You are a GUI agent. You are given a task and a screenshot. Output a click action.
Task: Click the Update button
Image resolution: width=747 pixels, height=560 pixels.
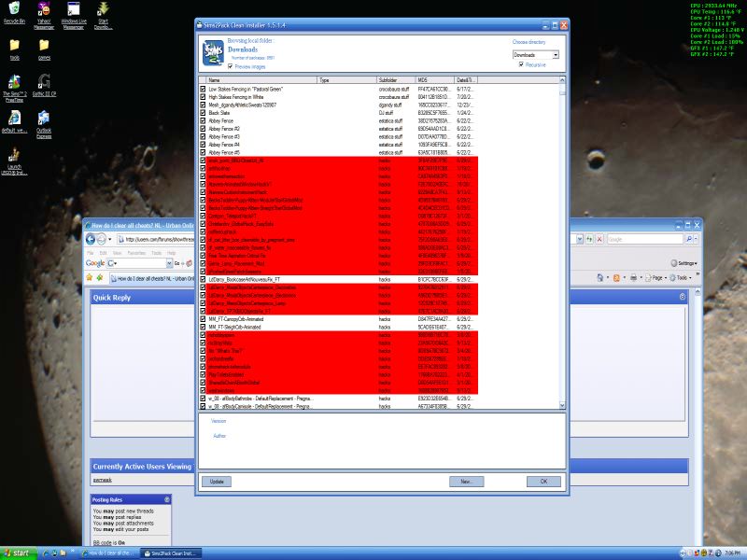coord(217,482)
